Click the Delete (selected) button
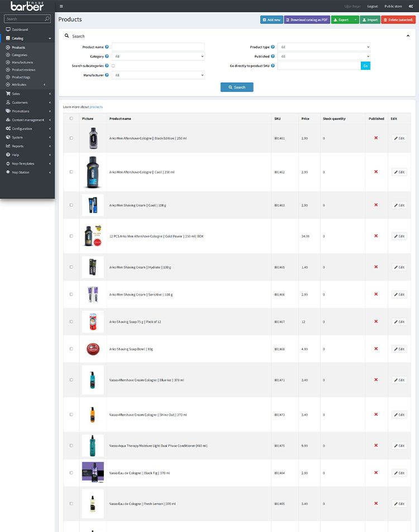 pos(398,20)
